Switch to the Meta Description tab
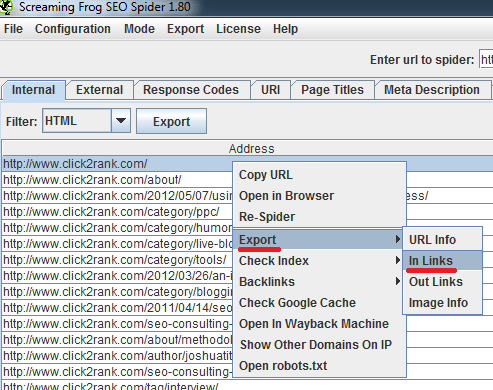Viewport: 493px width, 390px height. point(432,90)
